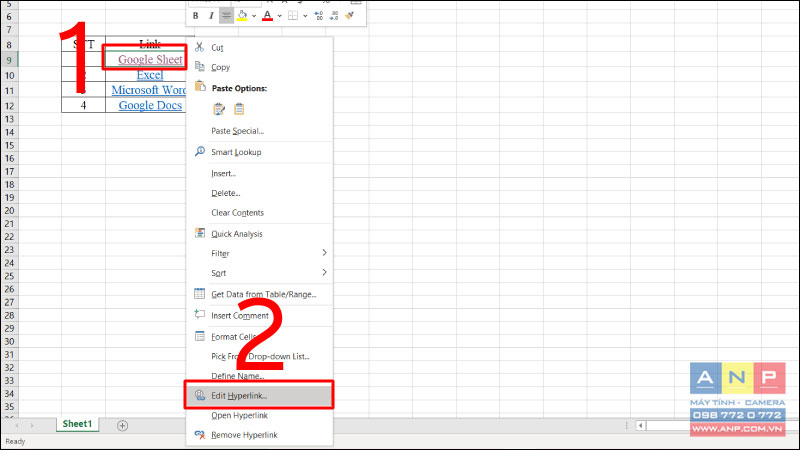
Task: Click the Quick Analysis icon
Action: (199, 233)
